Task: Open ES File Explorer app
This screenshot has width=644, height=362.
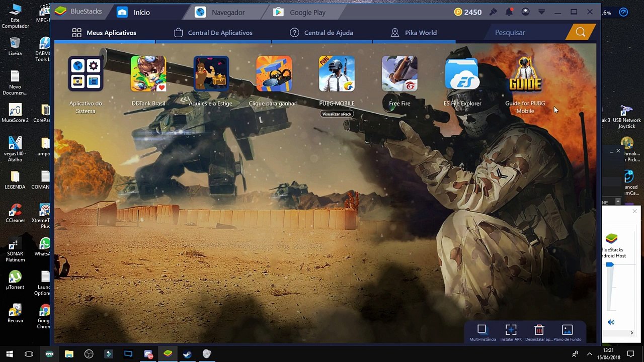Action: 462,74
